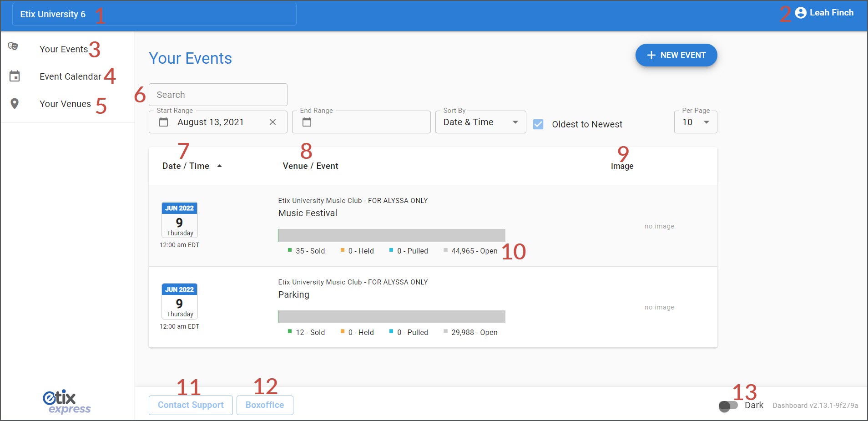The width and height of the screenshot is (868, 421).
Task: Click the location pin icon beside Your Venues
Action: pyautogui.click(x=15, y=104)
